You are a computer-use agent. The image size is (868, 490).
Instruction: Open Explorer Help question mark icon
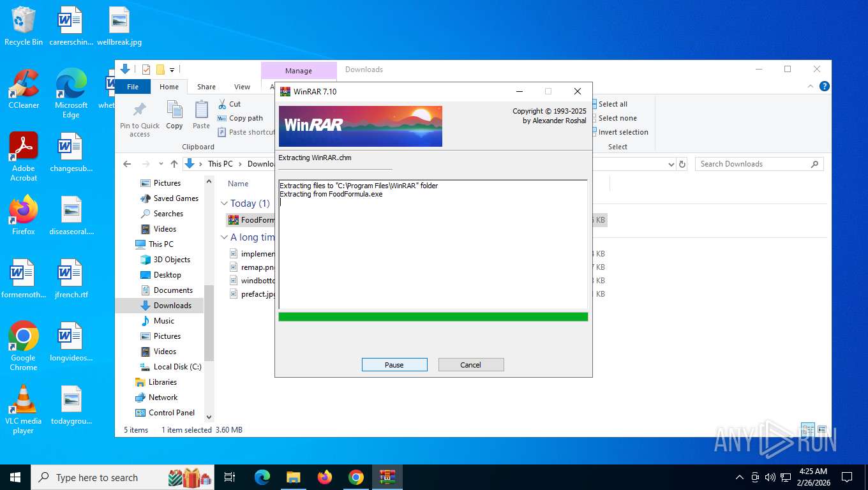pyautogui.click(x=825, y=86)
